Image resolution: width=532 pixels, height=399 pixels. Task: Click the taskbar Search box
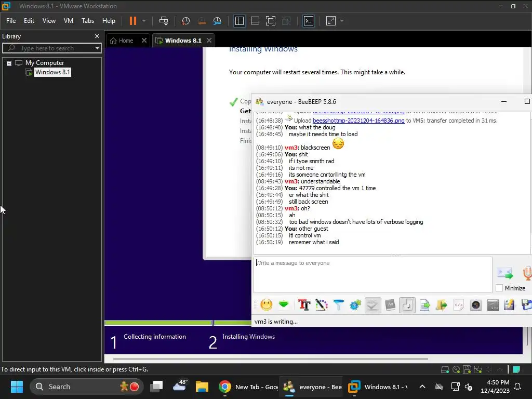pos(87,387)
